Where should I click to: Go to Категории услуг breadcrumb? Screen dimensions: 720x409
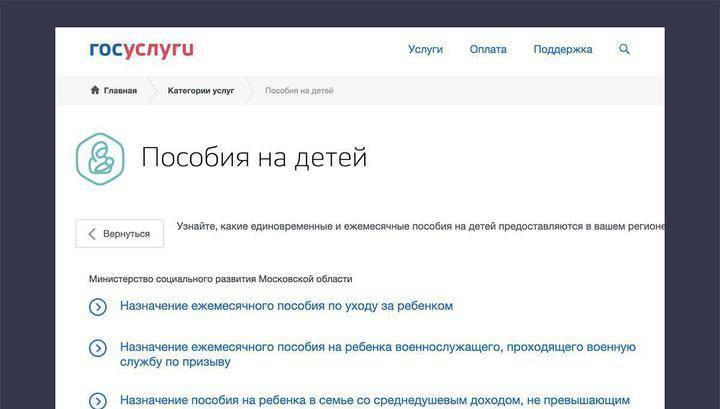[x=201, y=90]
